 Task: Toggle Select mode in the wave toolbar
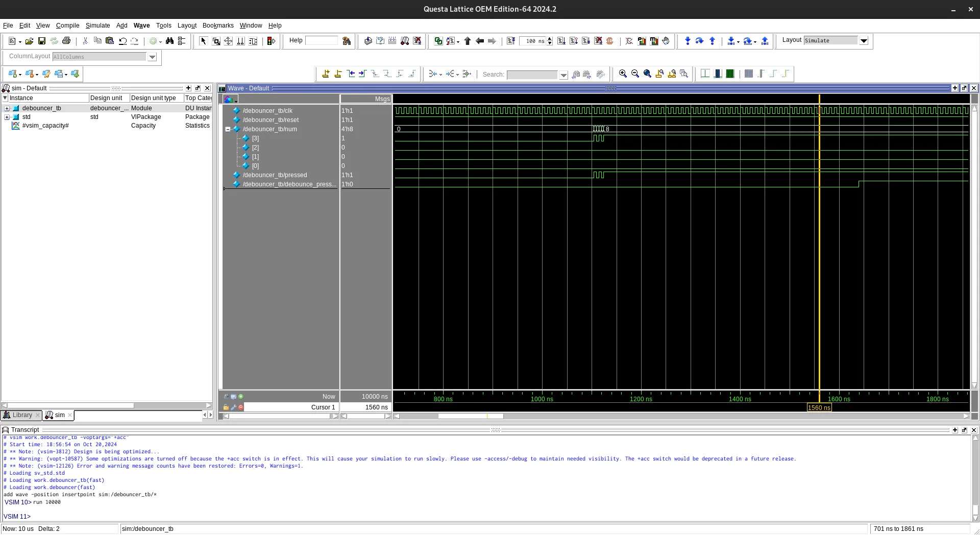203,41
